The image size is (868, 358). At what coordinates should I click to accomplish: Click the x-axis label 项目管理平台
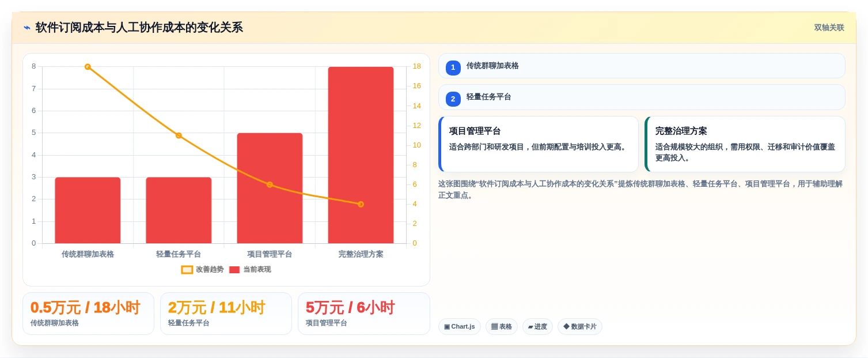click(270, 254)
